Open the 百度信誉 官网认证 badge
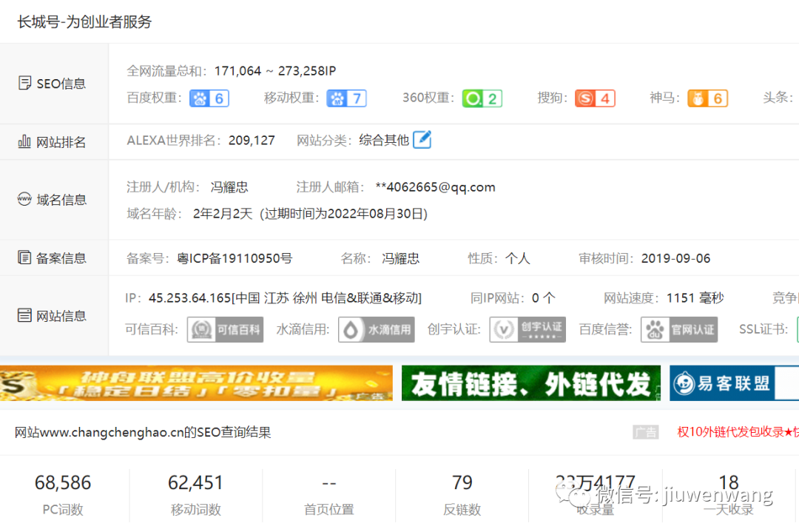 (679, 330)
